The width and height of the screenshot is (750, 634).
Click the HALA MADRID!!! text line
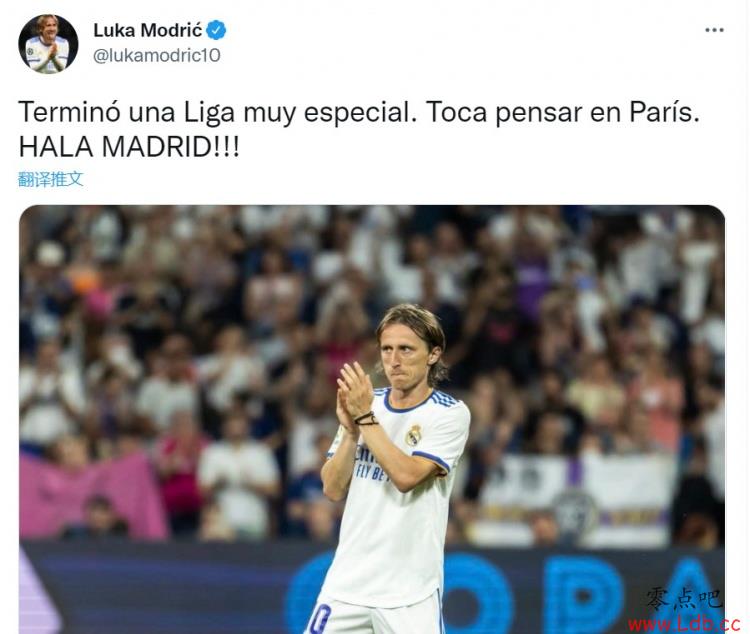tap(129, 147)
